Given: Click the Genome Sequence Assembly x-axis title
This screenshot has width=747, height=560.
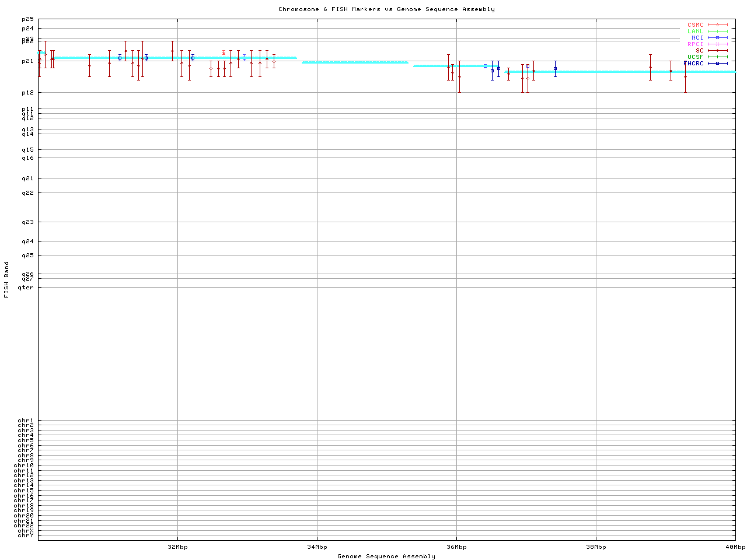Looking at the screenshot, I should (x=386, y=556).
